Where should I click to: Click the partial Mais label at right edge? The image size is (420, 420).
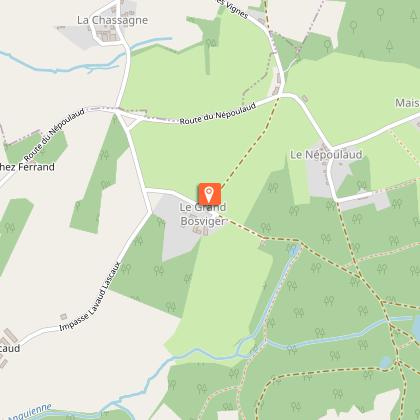click(x=407, y=103)
